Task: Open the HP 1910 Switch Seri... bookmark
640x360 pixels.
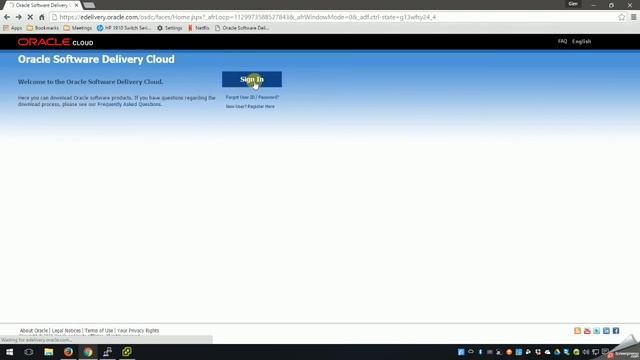Action: click(124, 28)
